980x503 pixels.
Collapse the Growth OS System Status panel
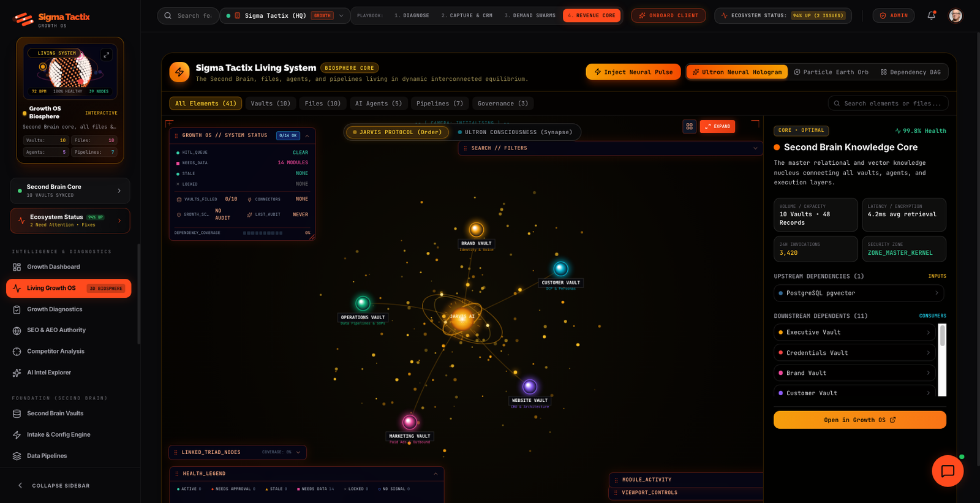click(307, 135)
